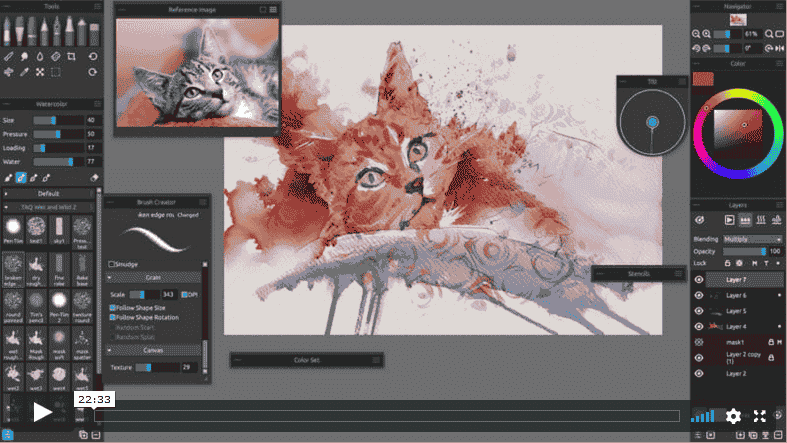
Task: Select the eraser tool in Tools panel
Action: click(x=56, y=56)
